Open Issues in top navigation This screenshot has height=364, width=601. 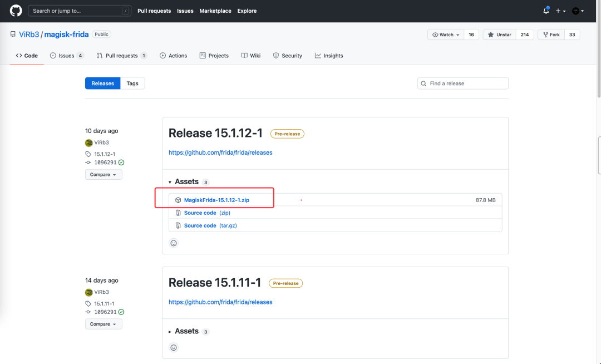(x=185, y=11)
